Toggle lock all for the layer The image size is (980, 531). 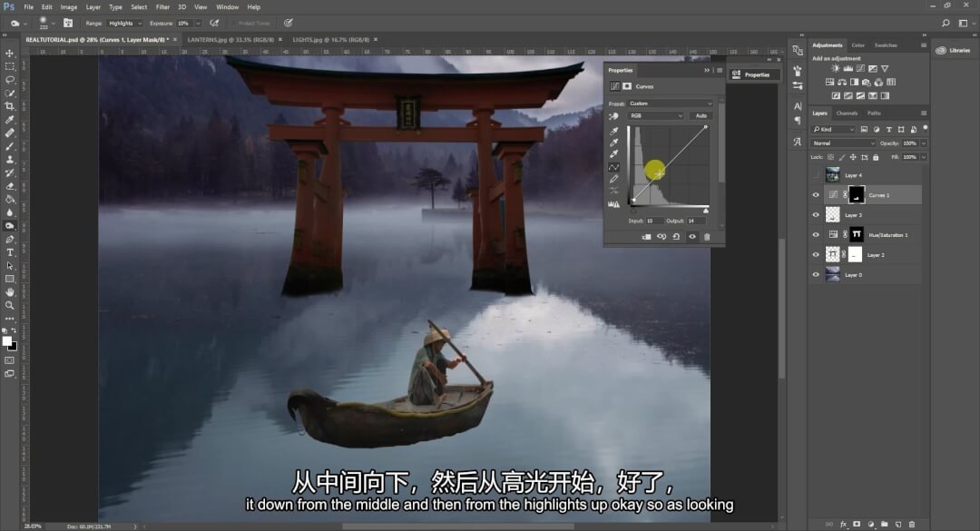click(x=876, y=158)
